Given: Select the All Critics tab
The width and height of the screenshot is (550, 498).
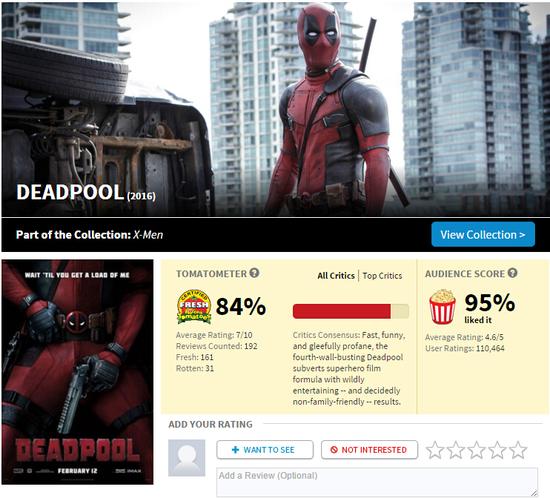Looking at the screenshot, I should tap(336, 276).
